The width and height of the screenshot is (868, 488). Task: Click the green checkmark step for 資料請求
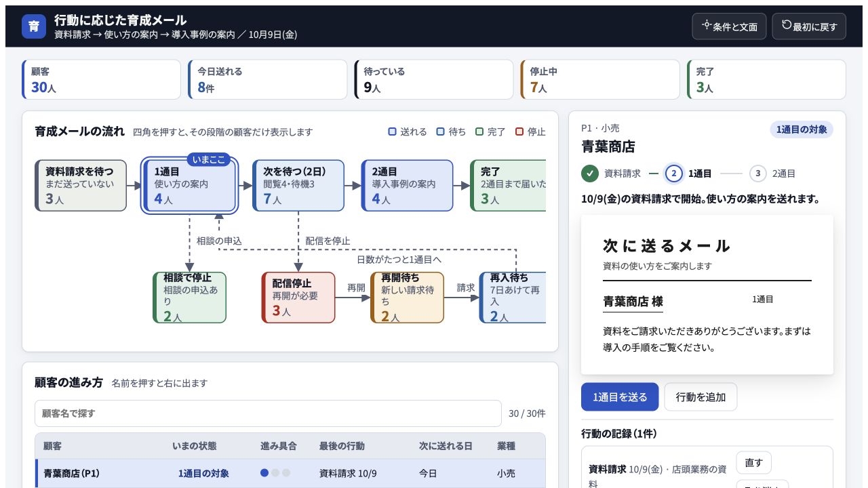point(590,174)
